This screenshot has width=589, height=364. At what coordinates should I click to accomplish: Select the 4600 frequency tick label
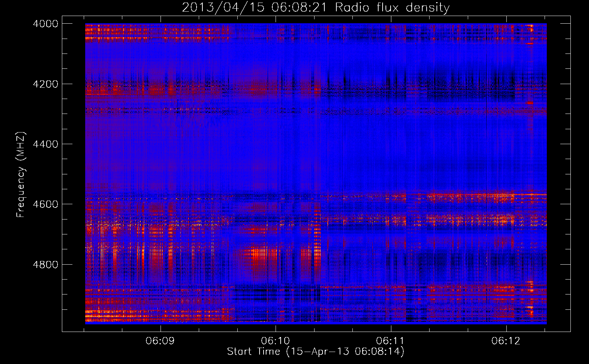tap(46, 204)
